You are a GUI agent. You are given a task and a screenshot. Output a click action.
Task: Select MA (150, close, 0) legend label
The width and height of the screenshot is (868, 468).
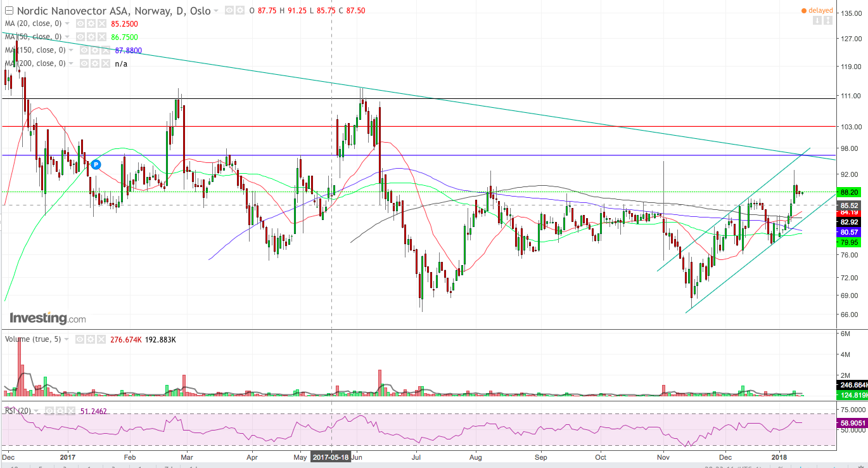click(x=35, y=50)
